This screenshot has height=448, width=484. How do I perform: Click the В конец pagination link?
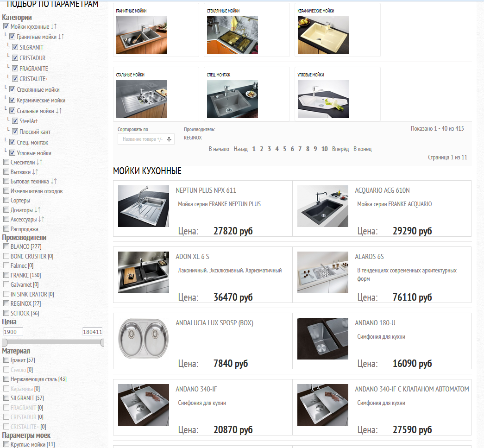pyautogui.click(x=362, y=149)
